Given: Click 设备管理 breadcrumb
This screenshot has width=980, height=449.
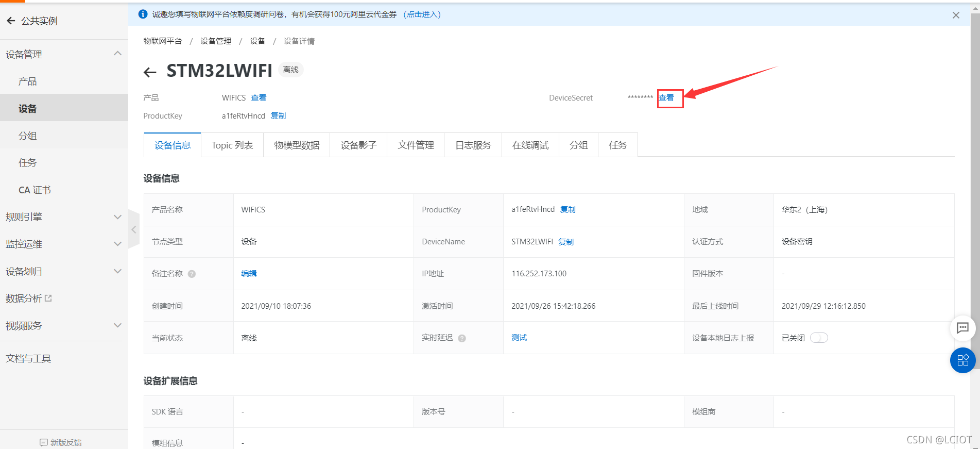Looking at the screenshot, I should coord(216,41).
